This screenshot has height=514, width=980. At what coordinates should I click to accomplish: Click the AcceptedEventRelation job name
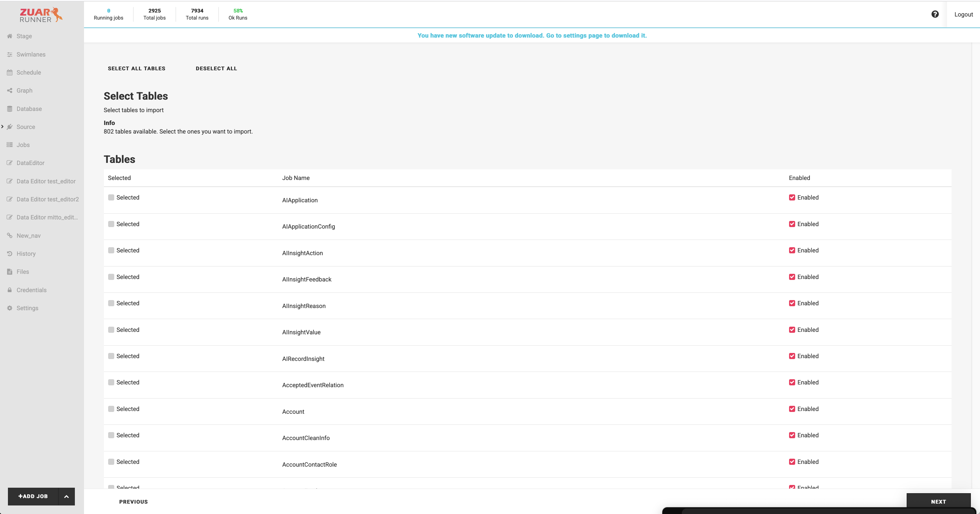[313, 385]
